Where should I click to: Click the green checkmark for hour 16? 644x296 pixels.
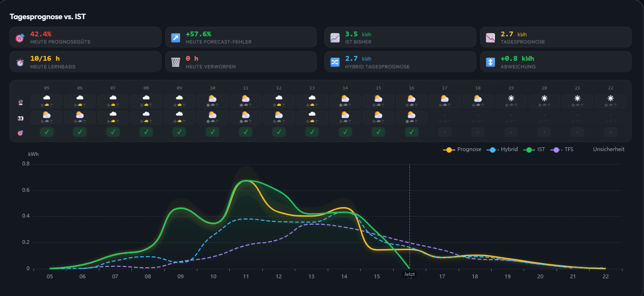[x=412, y=132]
